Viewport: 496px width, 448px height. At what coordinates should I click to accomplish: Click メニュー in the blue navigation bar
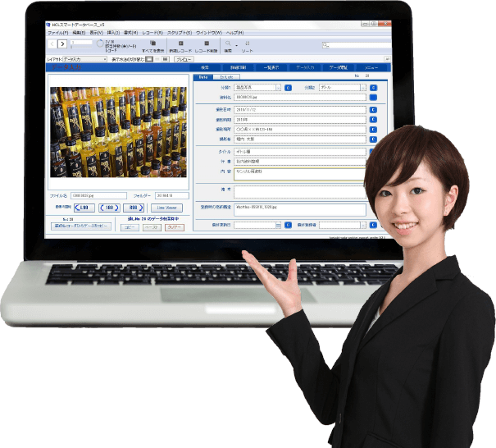pos(371,67)
